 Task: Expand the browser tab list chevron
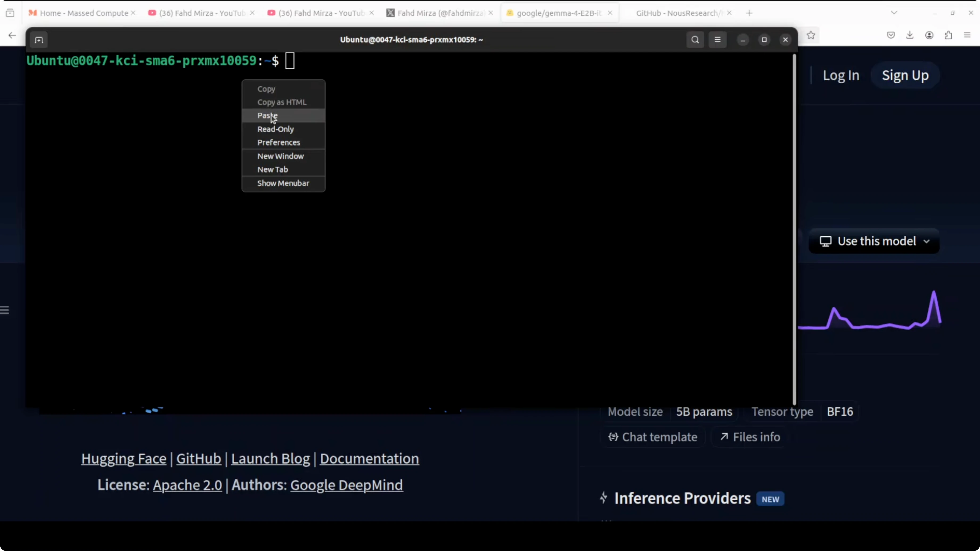click(x=894, y=13)
